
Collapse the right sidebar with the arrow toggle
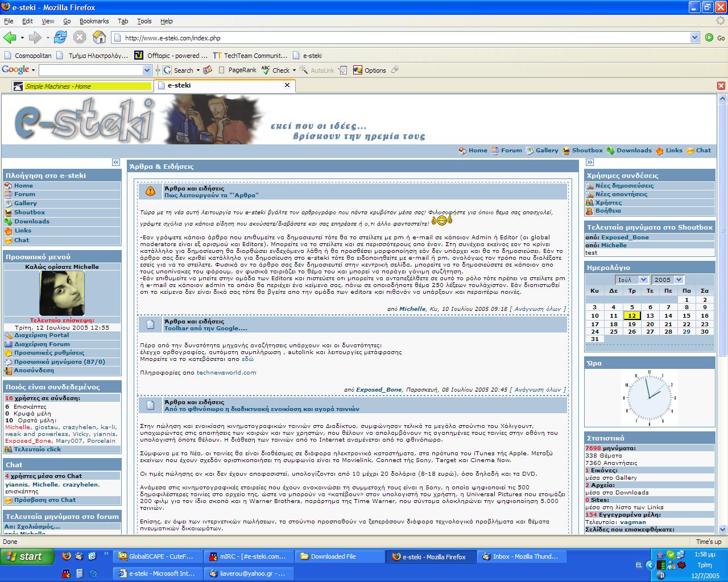coord(590,163)
